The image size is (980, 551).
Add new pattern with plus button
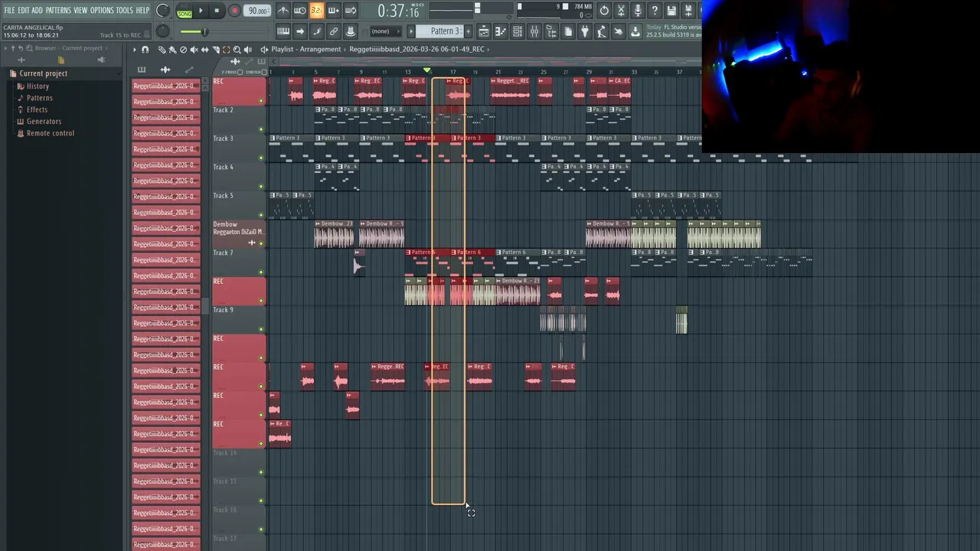point(469,31)
